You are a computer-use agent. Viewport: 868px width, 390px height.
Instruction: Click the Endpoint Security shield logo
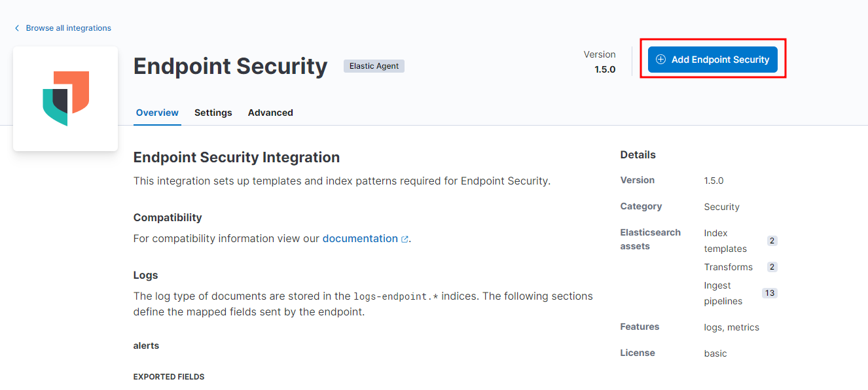coord(65,99)
